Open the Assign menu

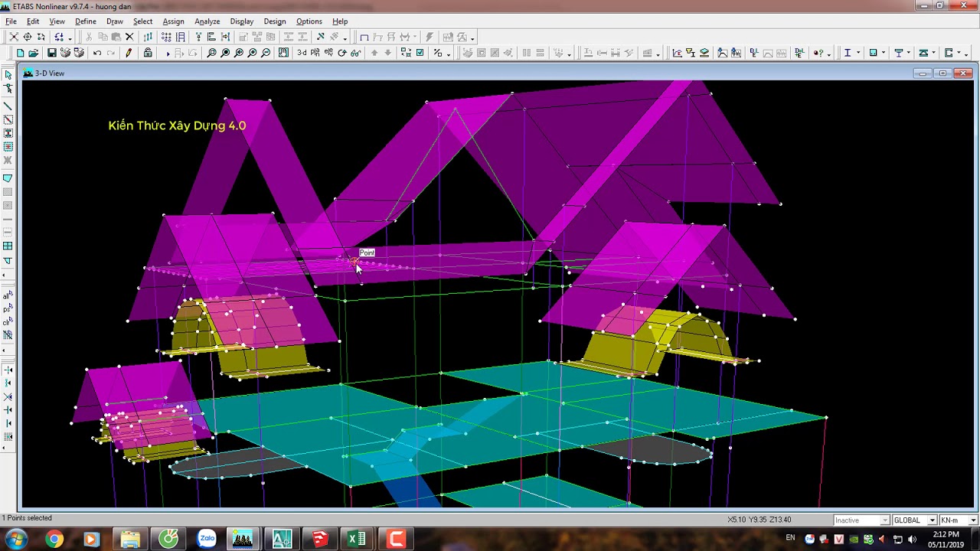[173, 21]
